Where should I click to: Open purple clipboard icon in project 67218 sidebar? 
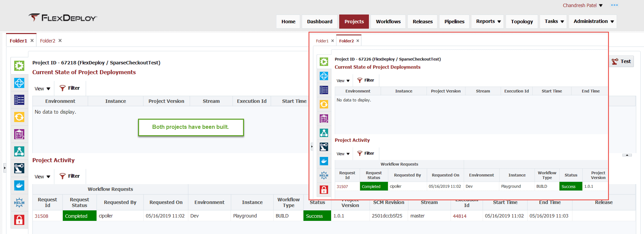click(x=19, y=134)
